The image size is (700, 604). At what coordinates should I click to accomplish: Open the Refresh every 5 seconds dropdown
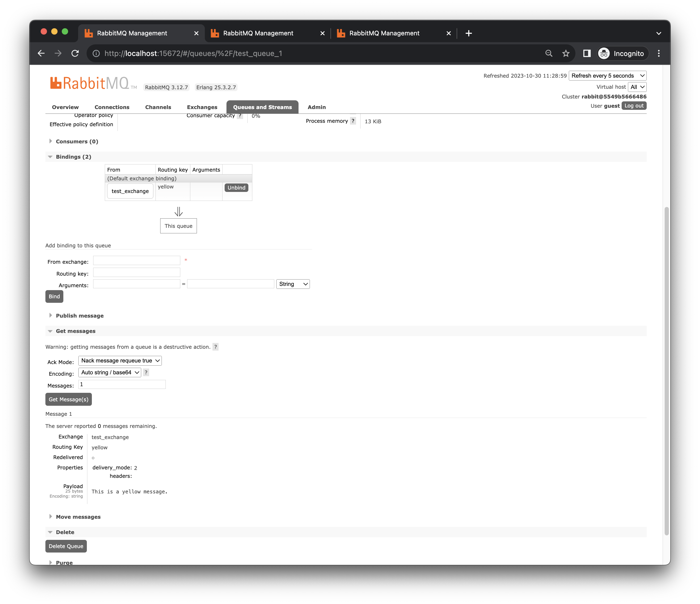(x=607, y=76)
